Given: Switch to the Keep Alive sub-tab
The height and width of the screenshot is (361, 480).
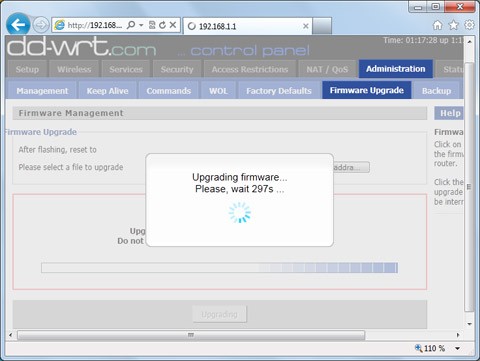Looking at the screenshot, I should (107, 91).
